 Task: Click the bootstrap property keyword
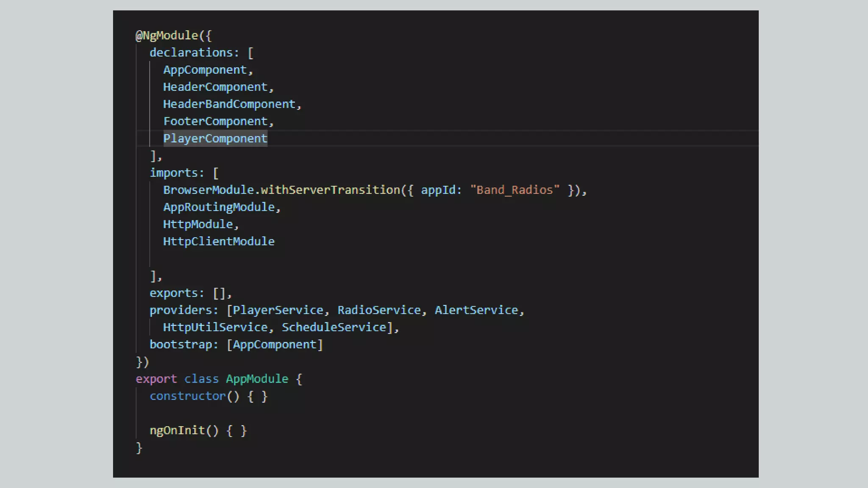coord(181,345)
